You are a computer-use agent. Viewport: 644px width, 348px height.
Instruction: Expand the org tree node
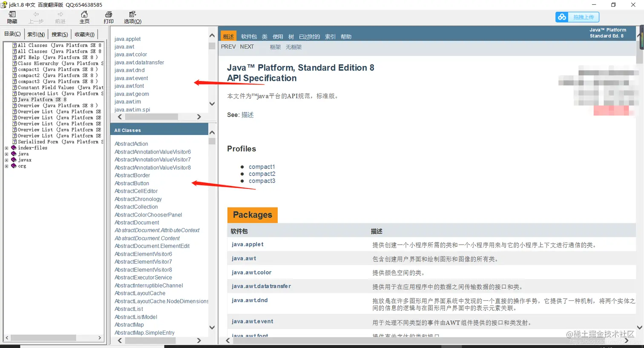6,166
